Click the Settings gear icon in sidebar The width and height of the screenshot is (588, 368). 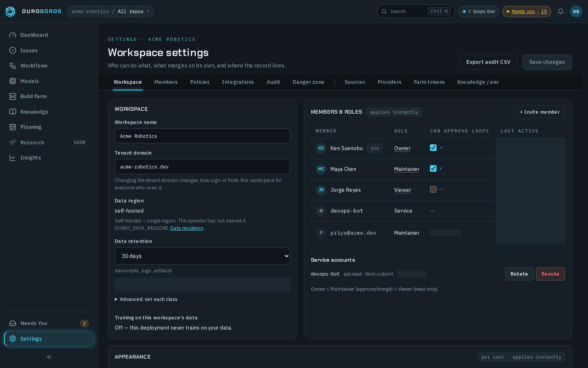click(13, 339)
